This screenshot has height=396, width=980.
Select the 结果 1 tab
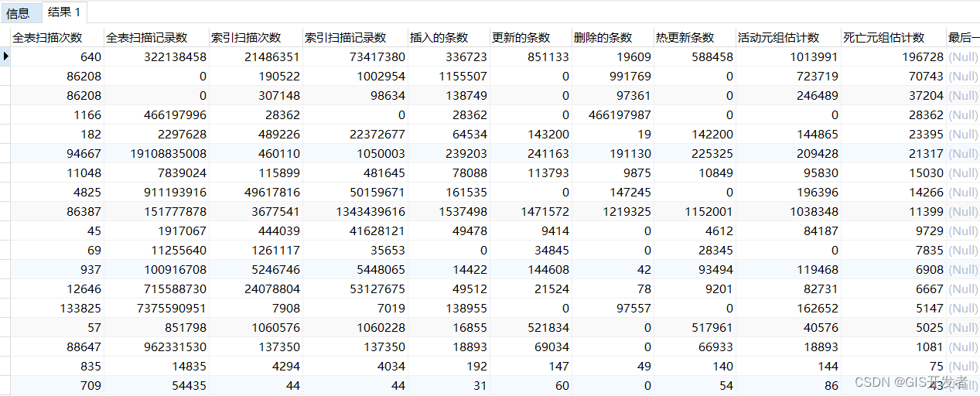click(x=63, y=12)
